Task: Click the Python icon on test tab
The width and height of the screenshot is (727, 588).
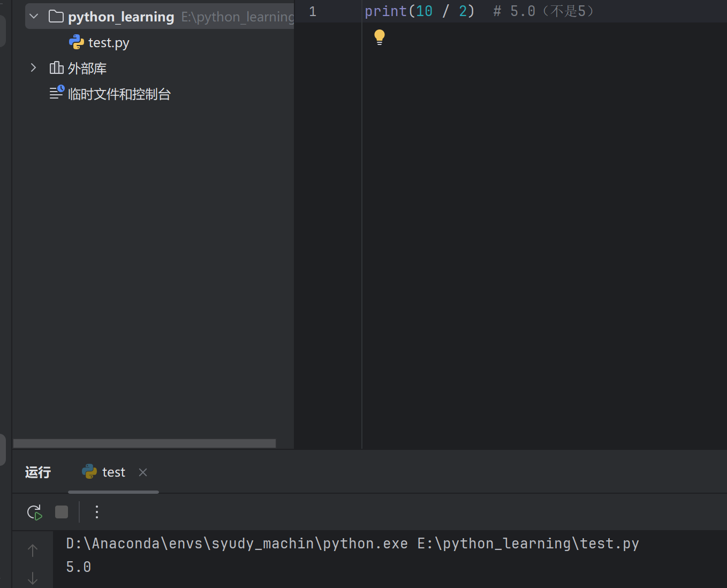Action: [x=89, y=472]
